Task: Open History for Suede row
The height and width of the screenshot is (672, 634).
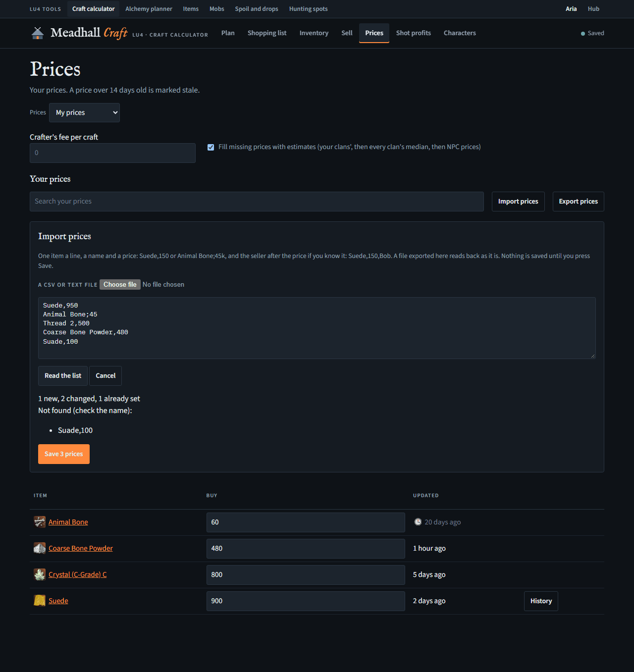Action: point(541,601)
